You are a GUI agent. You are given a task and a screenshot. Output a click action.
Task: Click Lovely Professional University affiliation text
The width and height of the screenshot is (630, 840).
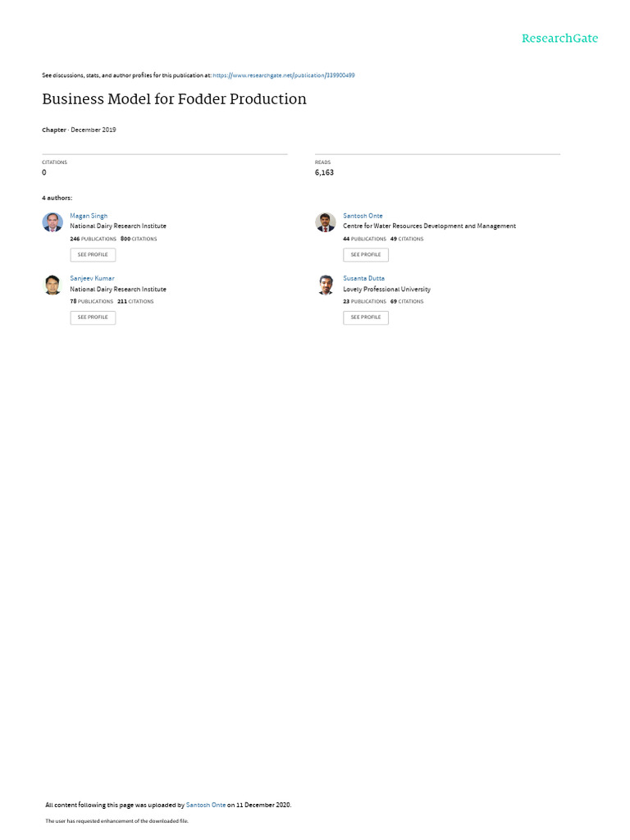387,290
